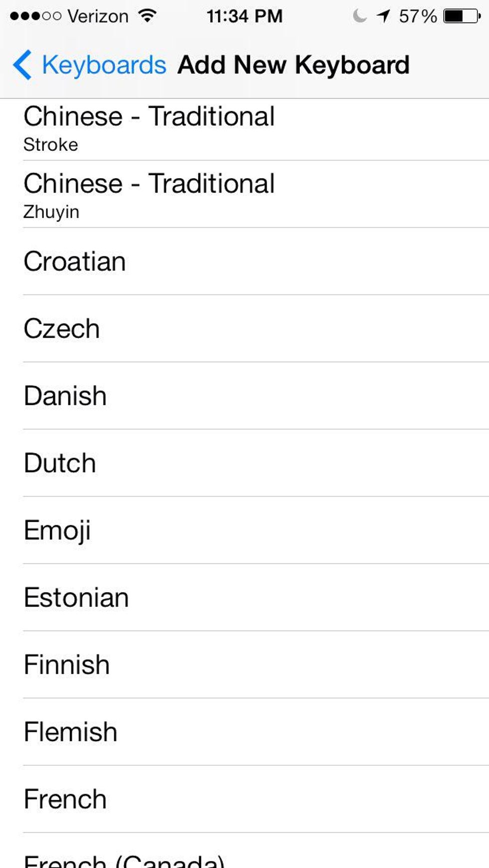Tap the location services arrow icon
489x868 pixels.
click(383, 16)
